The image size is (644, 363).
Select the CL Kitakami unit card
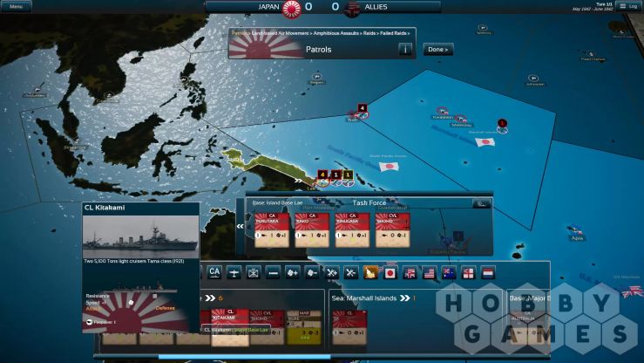(230, 327)
